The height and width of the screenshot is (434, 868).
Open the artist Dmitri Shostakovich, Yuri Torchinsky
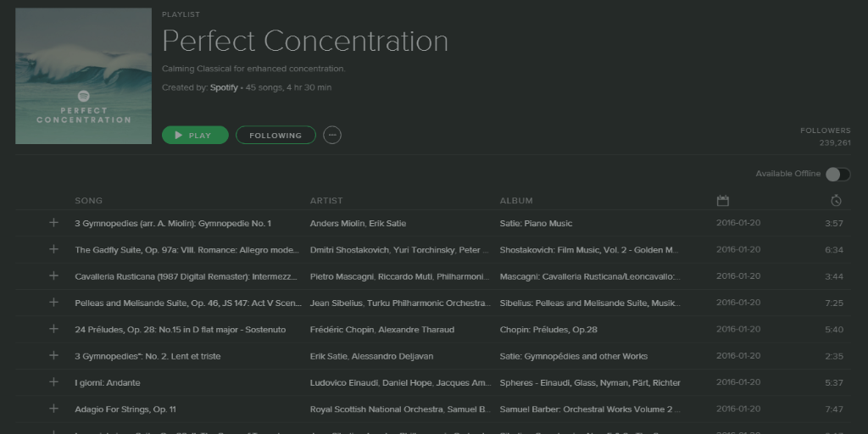tap(399, 250)
